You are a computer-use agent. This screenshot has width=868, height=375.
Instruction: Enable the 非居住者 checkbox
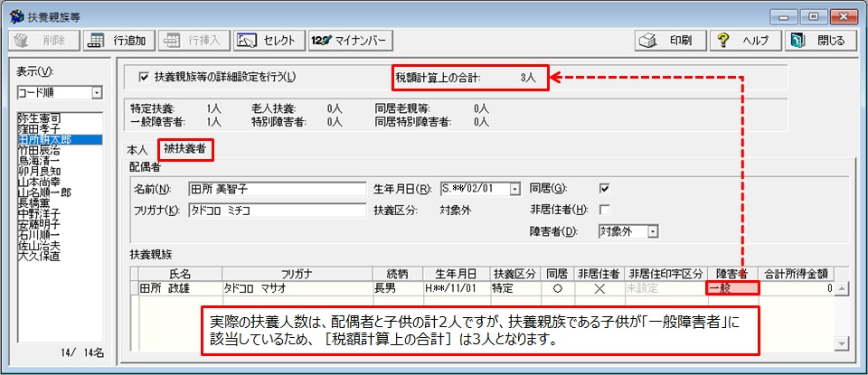[x=605, y=210]
